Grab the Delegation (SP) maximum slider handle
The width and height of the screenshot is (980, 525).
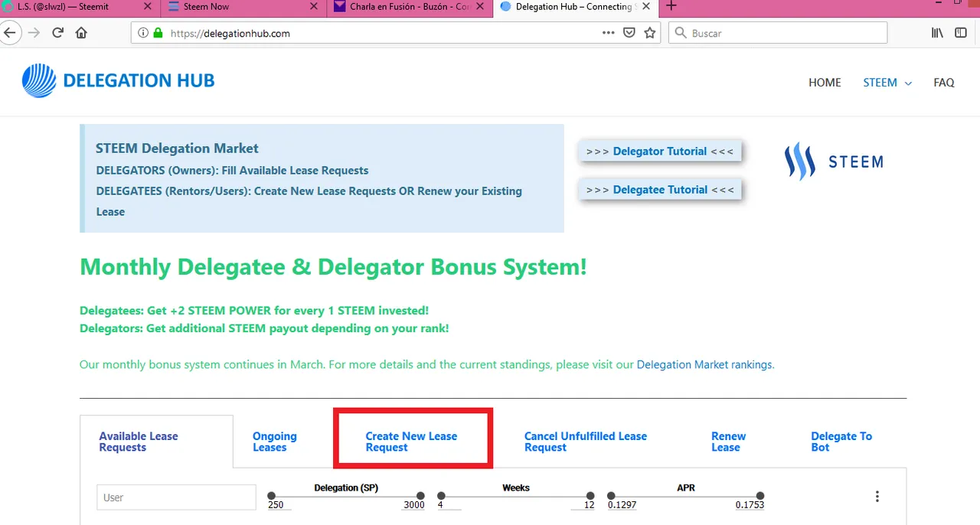(x=420, y=496)
